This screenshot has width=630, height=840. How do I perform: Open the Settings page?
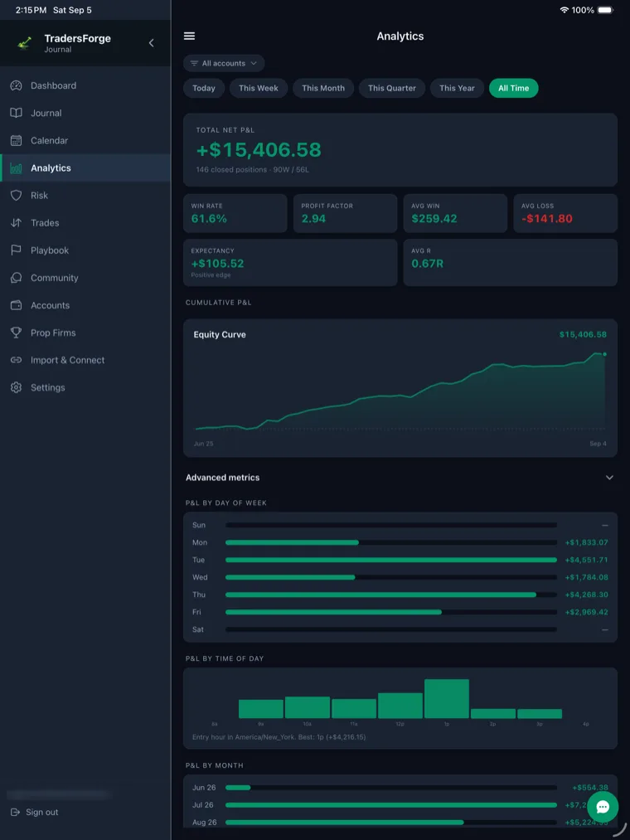[x=85, y=387]
